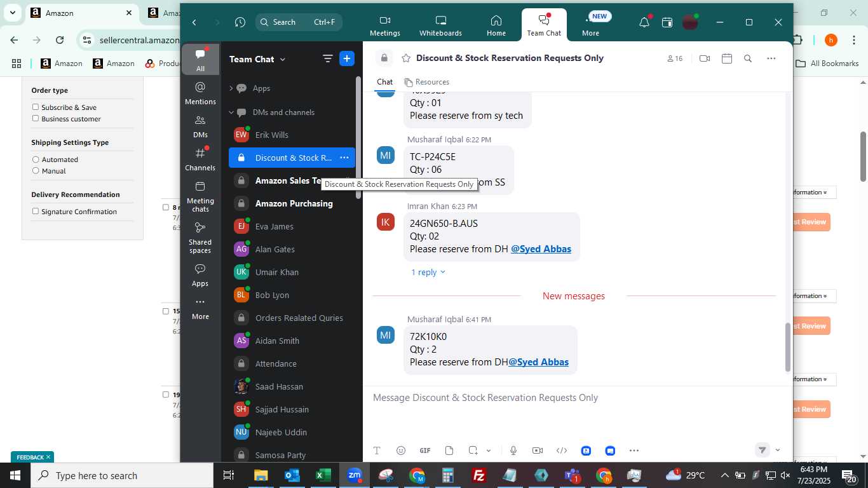Viewport: 868px width, 488px height.
Task: Open screenshot options dropdown arrow
Action: [489, 451]
